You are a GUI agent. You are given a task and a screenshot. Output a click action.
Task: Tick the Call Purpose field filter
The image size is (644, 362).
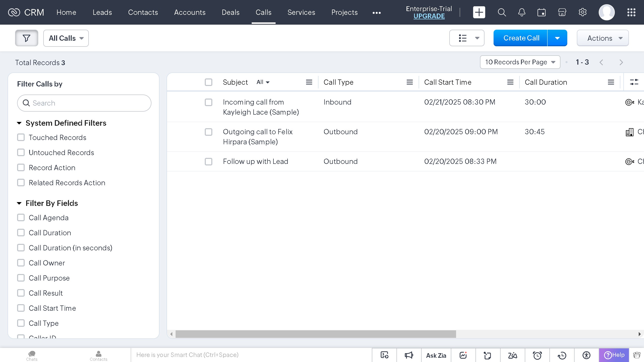[x=21, y=278]
